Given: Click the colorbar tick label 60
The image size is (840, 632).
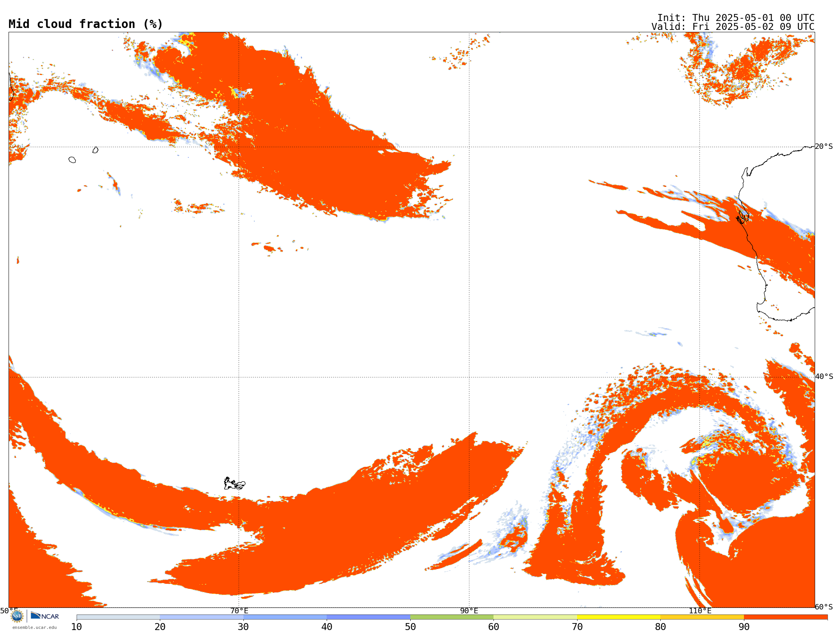Looking at the screenshot, I should click(x=493, y=627).
